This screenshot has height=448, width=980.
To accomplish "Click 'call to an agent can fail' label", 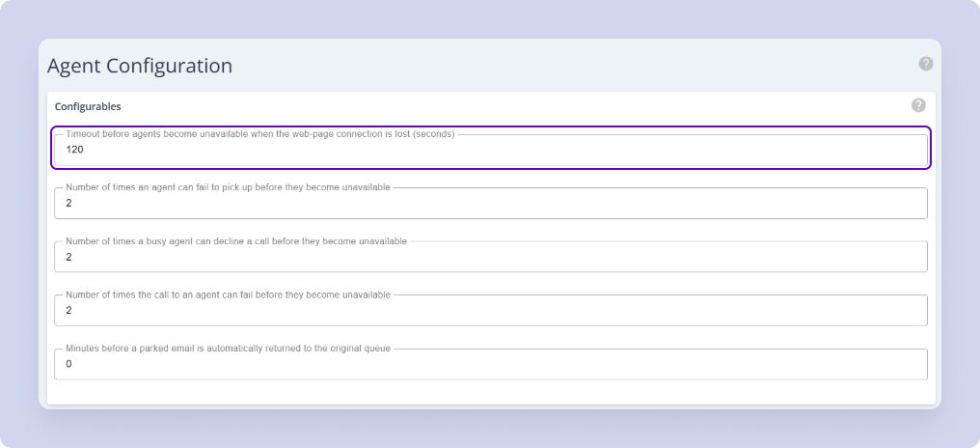I will [229, 294].
